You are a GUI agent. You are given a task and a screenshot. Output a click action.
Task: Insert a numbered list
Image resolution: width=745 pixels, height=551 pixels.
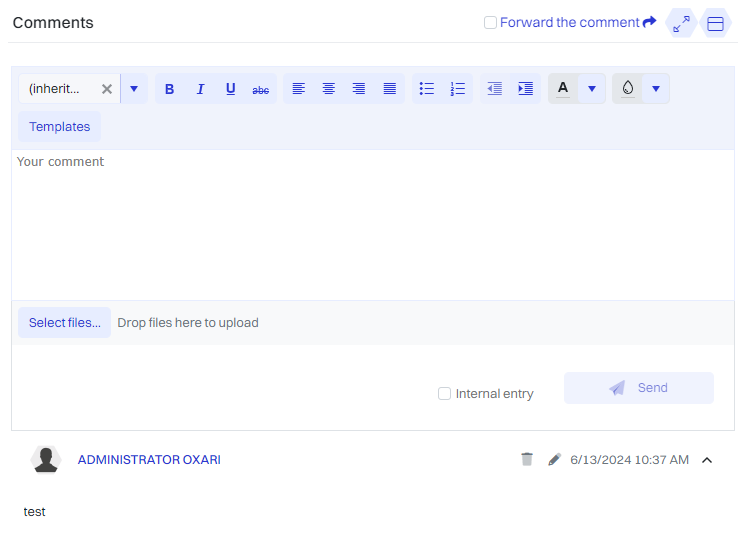458,89
